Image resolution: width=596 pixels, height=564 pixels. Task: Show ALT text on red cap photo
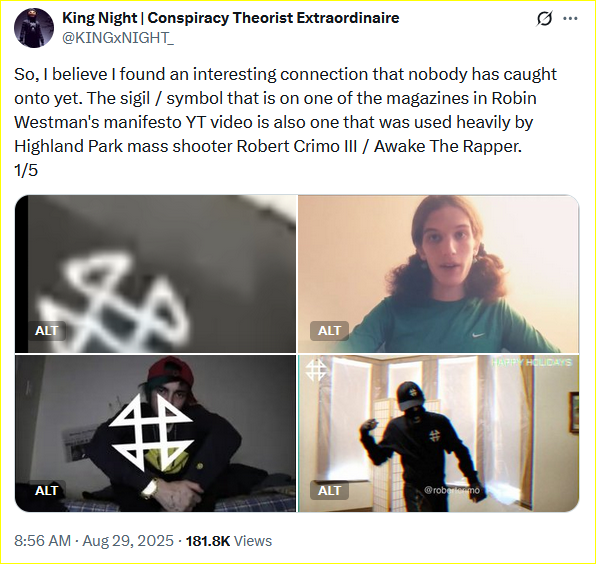click(46, 490)
